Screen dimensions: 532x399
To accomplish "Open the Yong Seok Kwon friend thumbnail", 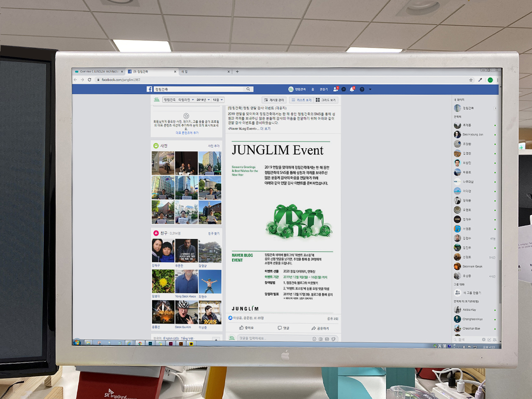I will (187, 282).
